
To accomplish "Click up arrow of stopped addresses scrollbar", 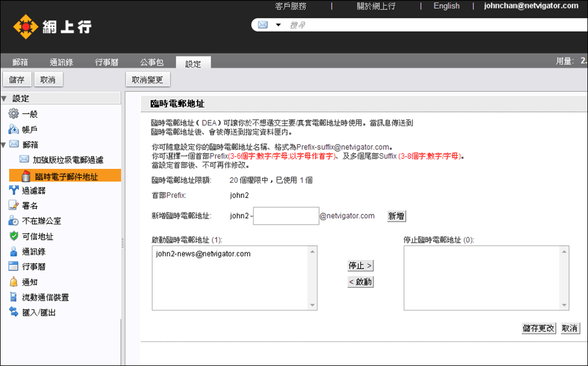I will pos(564,251).
